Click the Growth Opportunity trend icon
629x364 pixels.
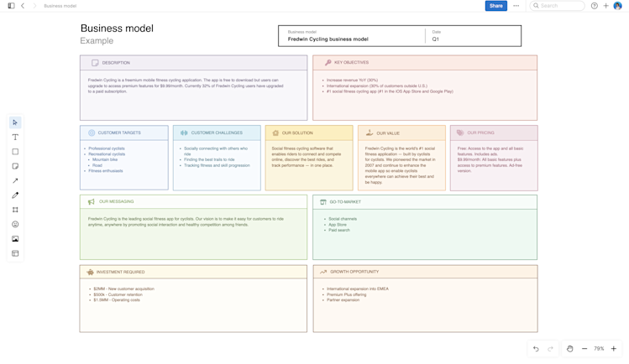[x=323, y=272]
